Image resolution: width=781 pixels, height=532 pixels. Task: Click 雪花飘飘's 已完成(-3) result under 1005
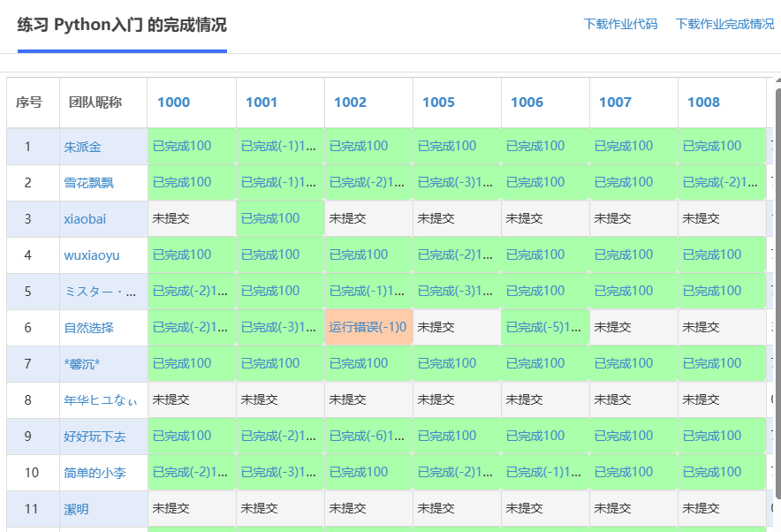(457, 182)
